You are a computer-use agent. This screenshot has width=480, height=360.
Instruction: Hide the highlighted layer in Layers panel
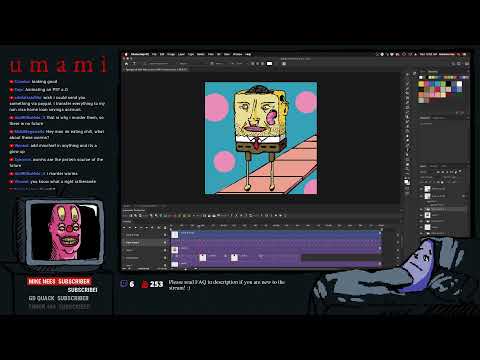point(421,209)
